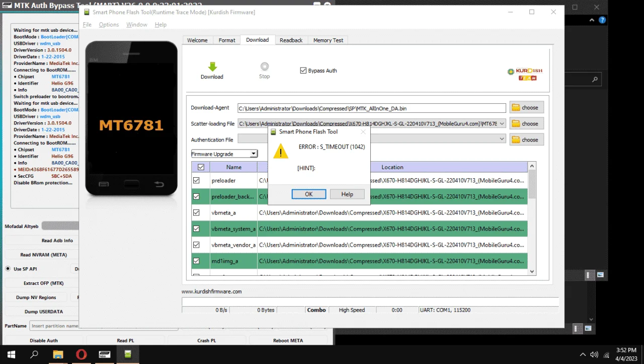Switch to the Welcome tab
Image resolution: width=644 pixels, height=364 pixels.
click(x=197, y=40)
